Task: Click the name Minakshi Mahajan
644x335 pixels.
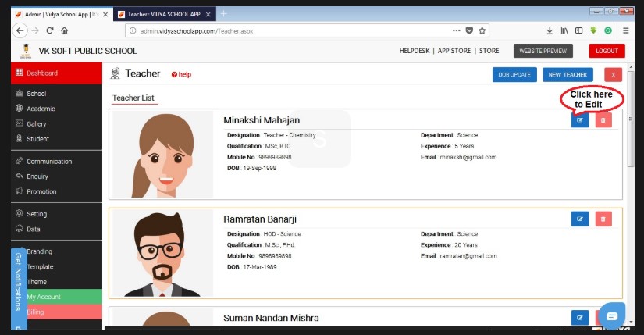Action: 262,120
